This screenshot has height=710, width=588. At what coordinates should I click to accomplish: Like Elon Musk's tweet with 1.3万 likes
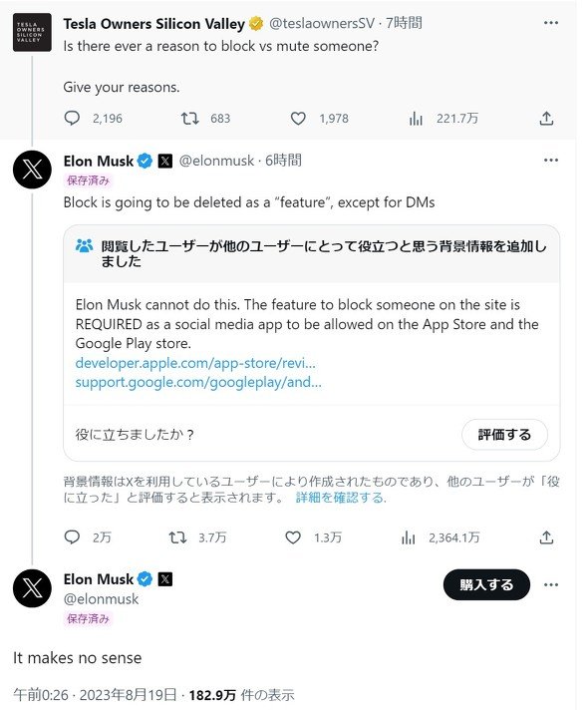coord(293,537)
